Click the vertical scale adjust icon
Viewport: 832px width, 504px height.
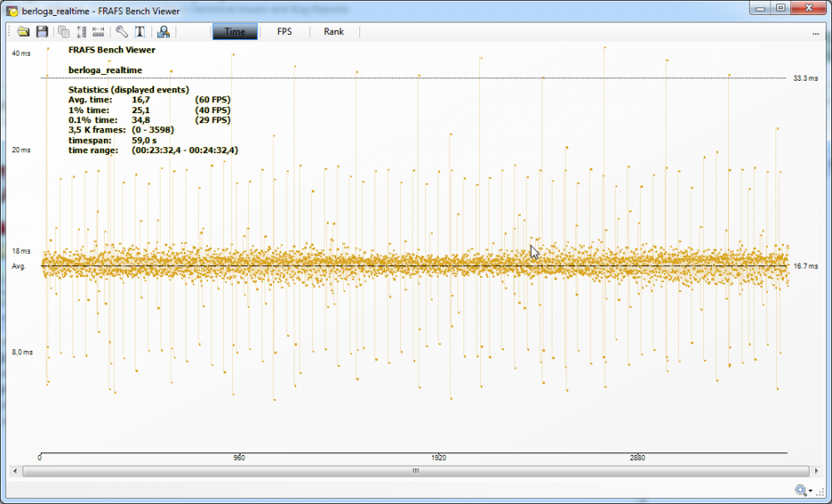pos(82,32)
